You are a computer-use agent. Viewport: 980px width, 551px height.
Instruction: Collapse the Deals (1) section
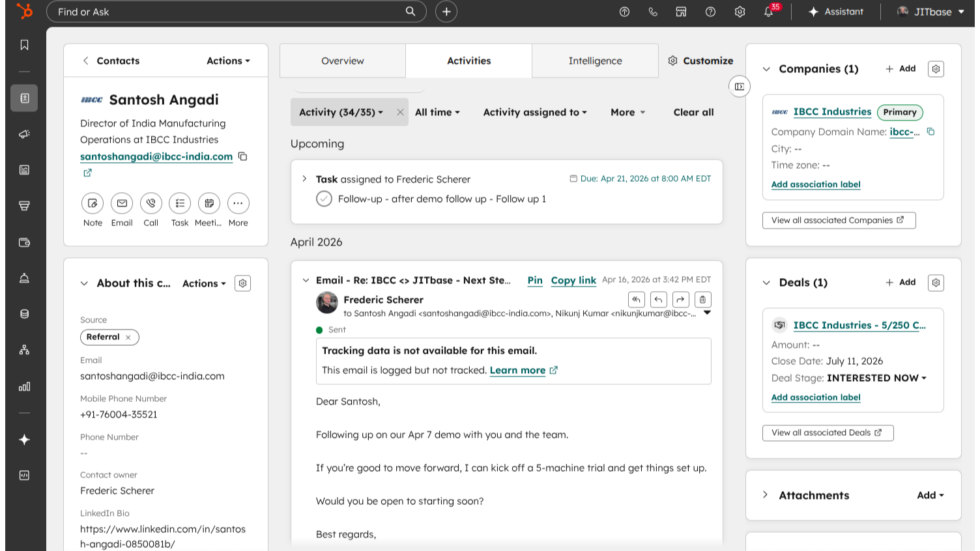[766, 283]
